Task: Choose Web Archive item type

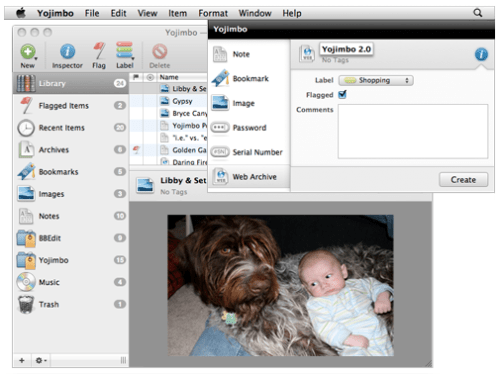Action: click(x=249, y=177)
